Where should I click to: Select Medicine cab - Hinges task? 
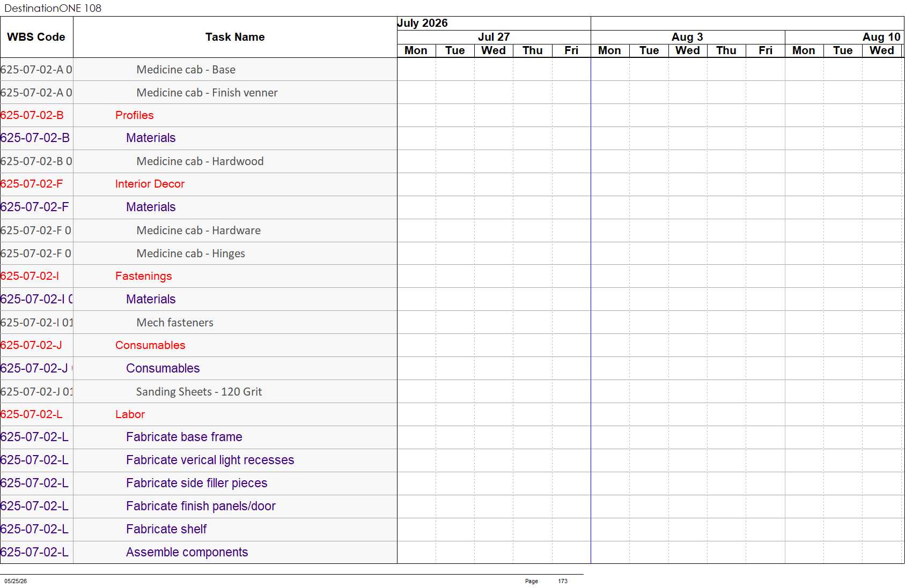point(190,254)
